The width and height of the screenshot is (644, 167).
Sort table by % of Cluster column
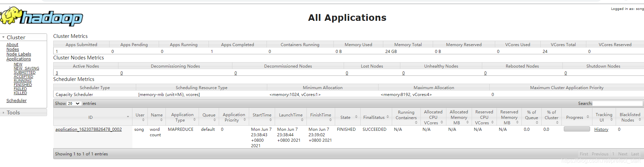(552, 117)
